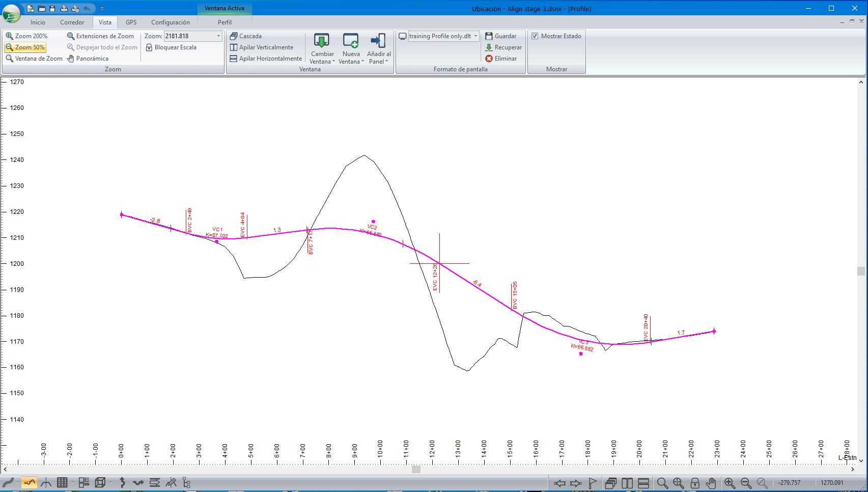Click the table grid icon in bottom toolbar

tap(62, 482)
